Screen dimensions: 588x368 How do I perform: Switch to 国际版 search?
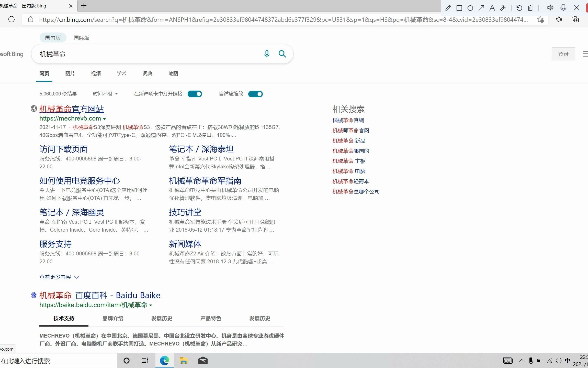82,38
